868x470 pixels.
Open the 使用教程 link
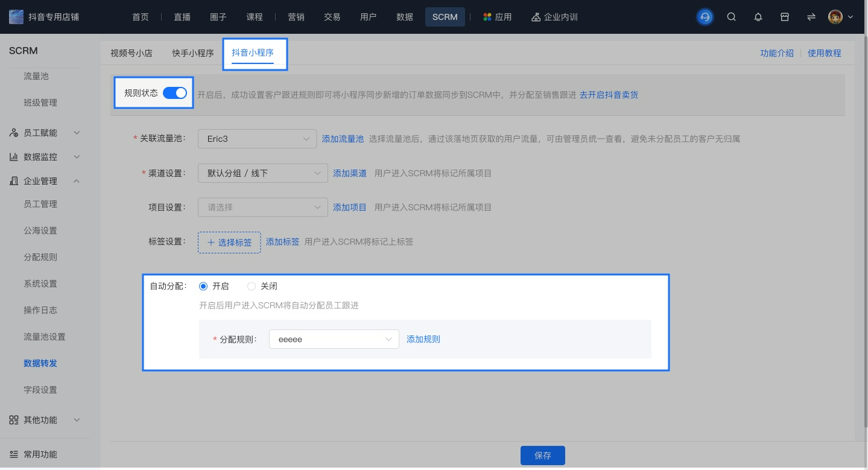click(825, 53)
